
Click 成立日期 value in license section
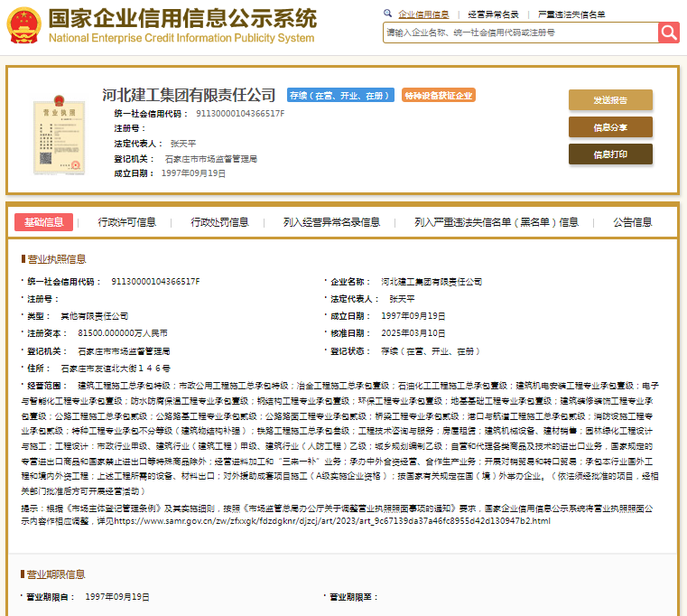(413, 316)
